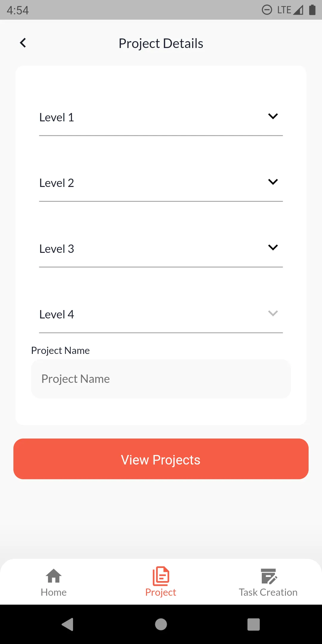322x644 pixels.
Task: Switch to the Task Creation tab label
Action: [x=268, y=592]
